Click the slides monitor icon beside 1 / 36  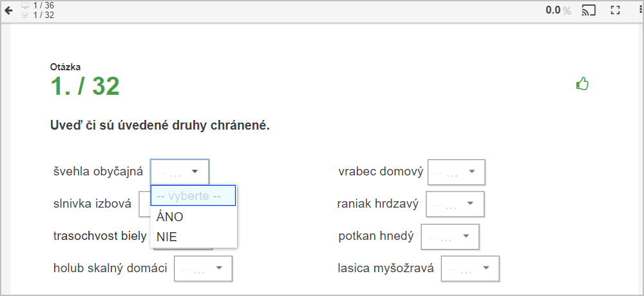pyautogui.click(x=26, y=5)
